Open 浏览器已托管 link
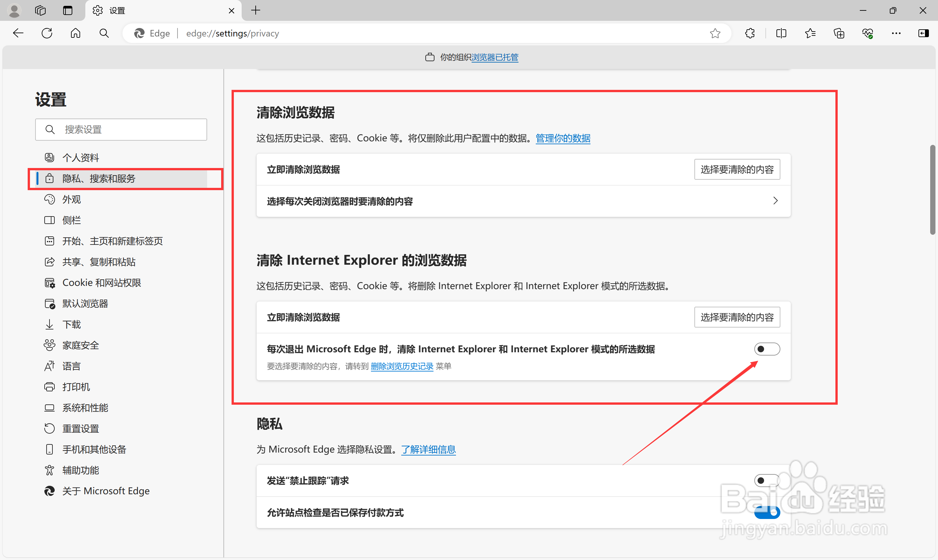 click(494, 57)
